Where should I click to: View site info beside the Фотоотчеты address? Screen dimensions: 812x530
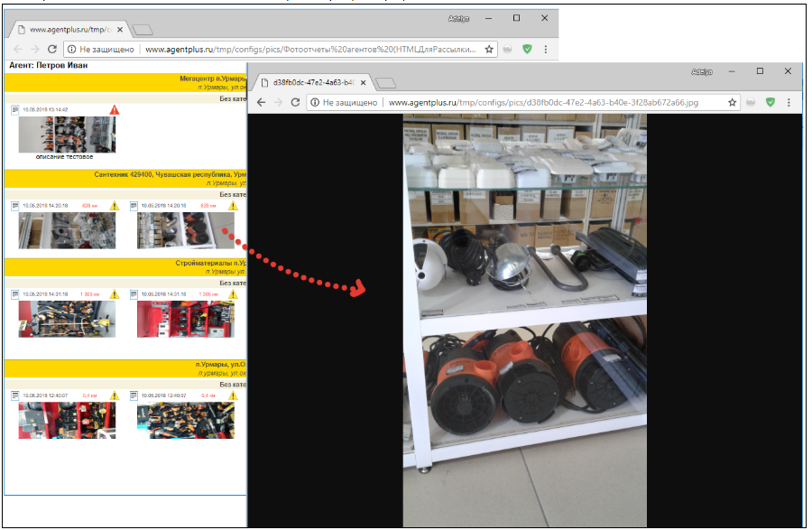click(x=71, y=50)
